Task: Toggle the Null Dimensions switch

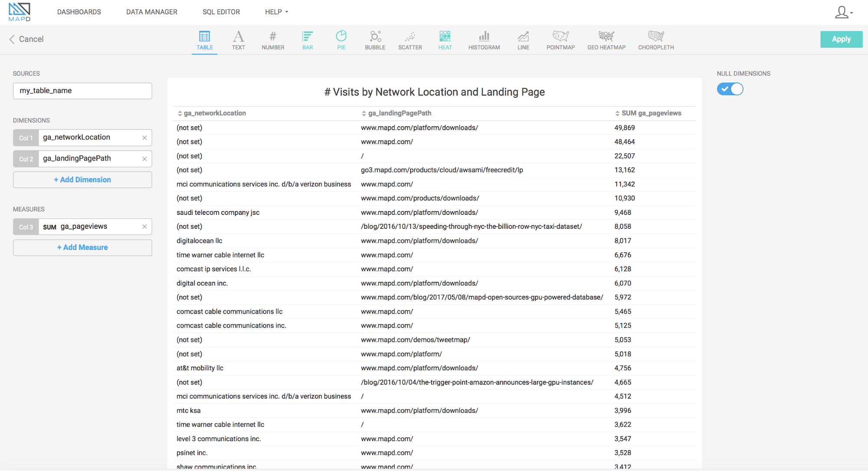Action: coord(730,89)
